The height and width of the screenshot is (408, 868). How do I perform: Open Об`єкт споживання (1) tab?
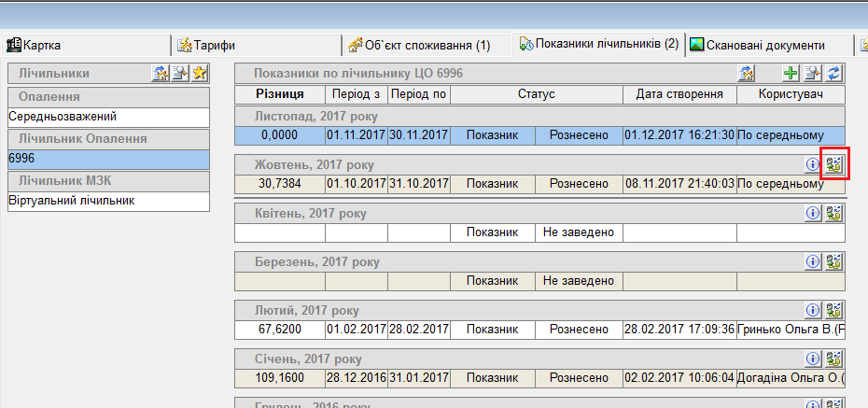pyautogui.click(x=418, y=44)
